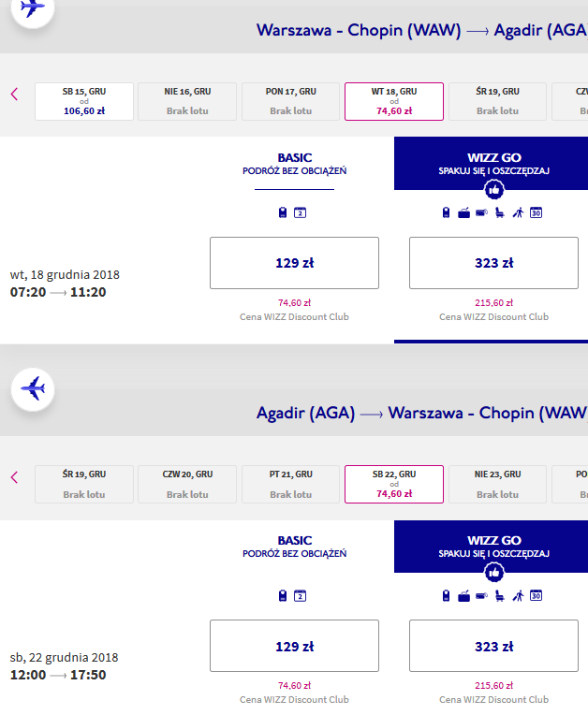Click outbound 215,60 zł Discount Club price

click(x=493, y=303)
